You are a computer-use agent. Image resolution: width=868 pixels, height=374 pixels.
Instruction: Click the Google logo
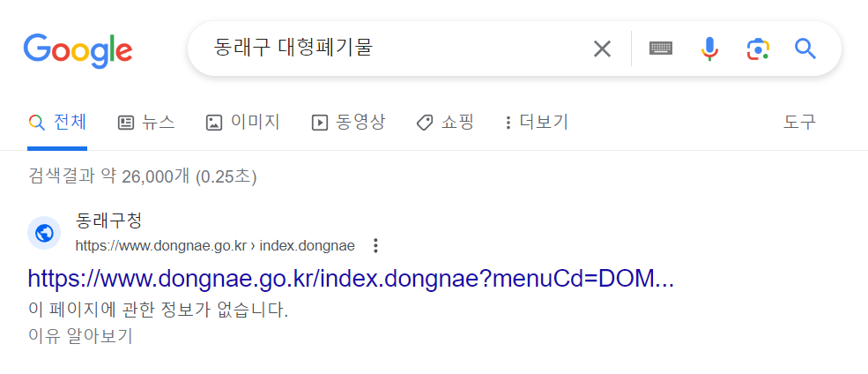click(x=78, y=50)
